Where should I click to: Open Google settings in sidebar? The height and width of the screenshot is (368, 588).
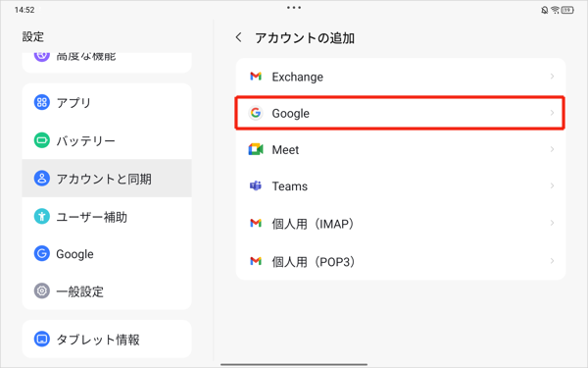click(x=107, y=253)
